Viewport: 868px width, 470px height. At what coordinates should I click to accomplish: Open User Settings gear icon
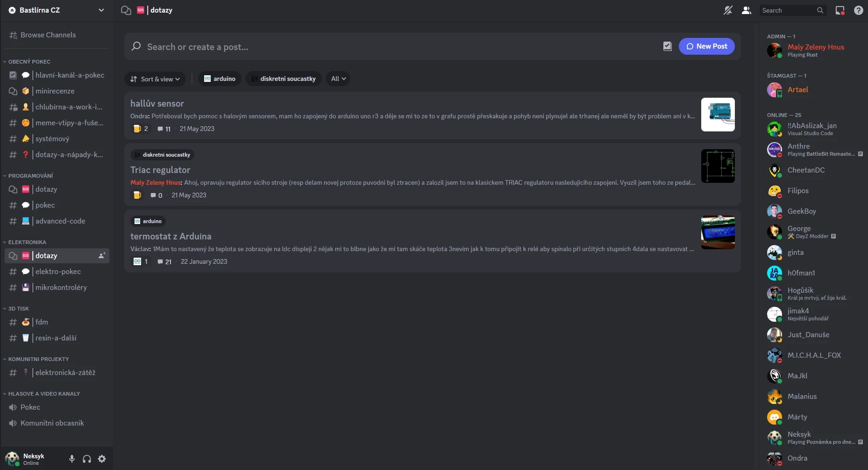(102, 459)
